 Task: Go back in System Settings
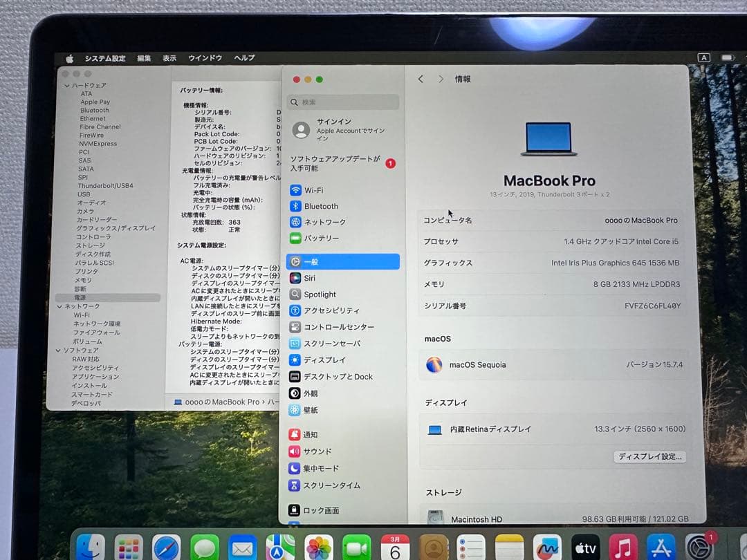click(x=421, y=79)
